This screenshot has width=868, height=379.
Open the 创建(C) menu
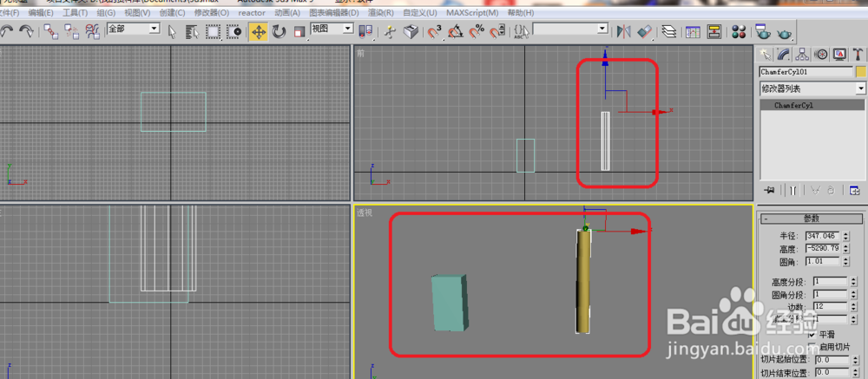pyautogui.click(x=172, y=13)
